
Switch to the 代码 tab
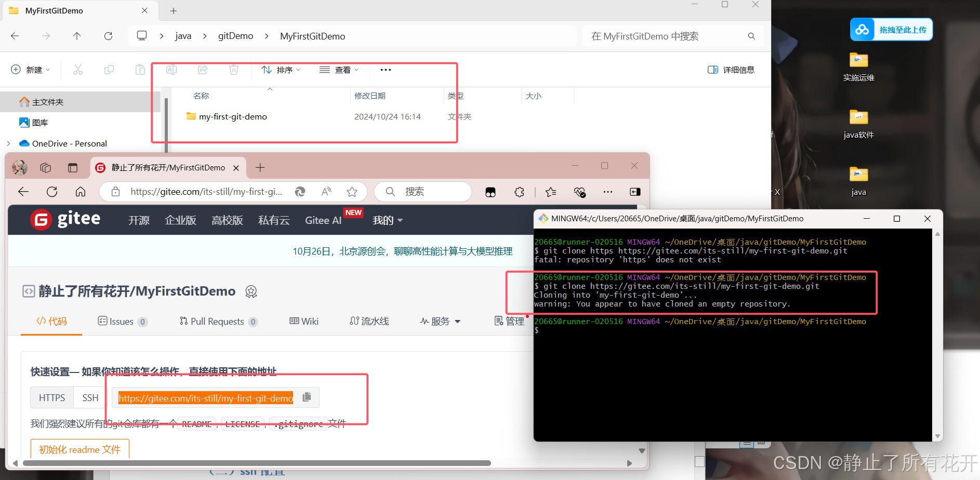coord(51,321)
